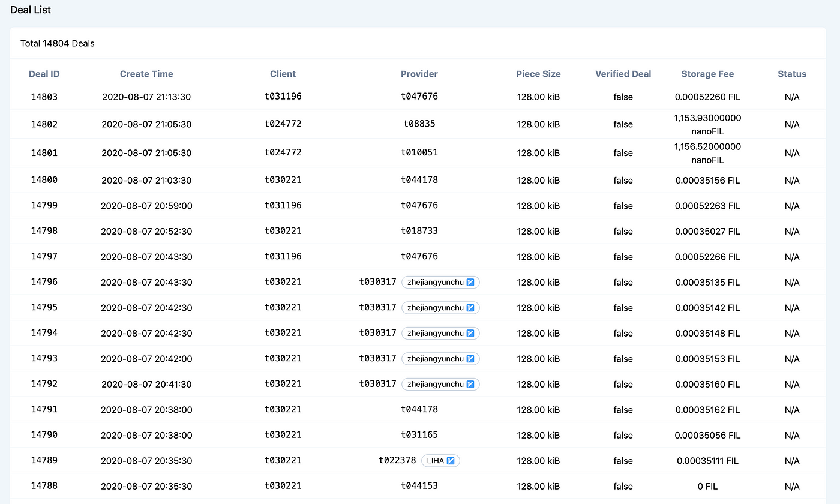Click the verified badge icon on deal 14792's zhejiangyunchu tag
Image resolution: width=840 pixels, height=504 pixels.
coord(471,384)
